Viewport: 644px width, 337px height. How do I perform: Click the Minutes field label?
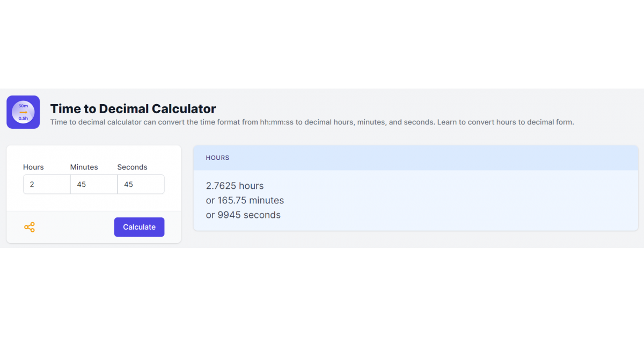tap(84, 167)
